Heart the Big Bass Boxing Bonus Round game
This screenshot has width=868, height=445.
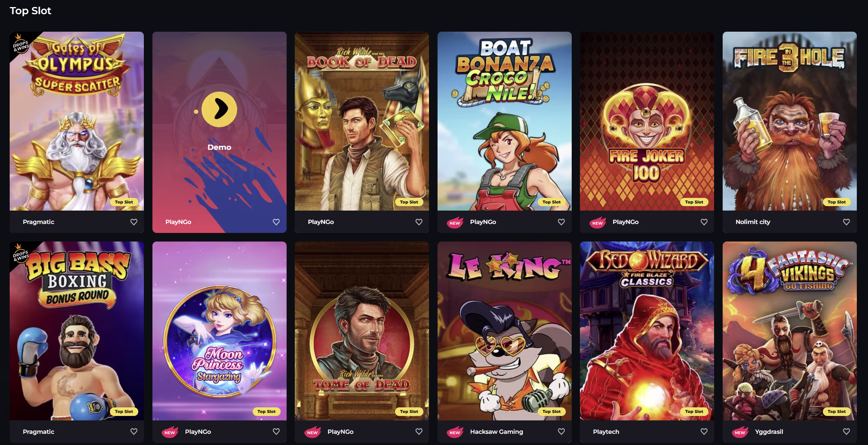point(134,432)
